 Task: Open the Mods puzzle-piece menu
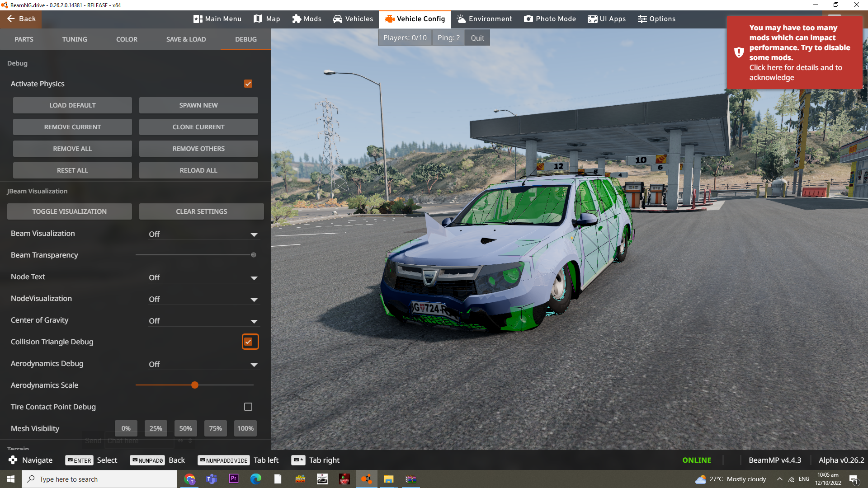point(307,19)
